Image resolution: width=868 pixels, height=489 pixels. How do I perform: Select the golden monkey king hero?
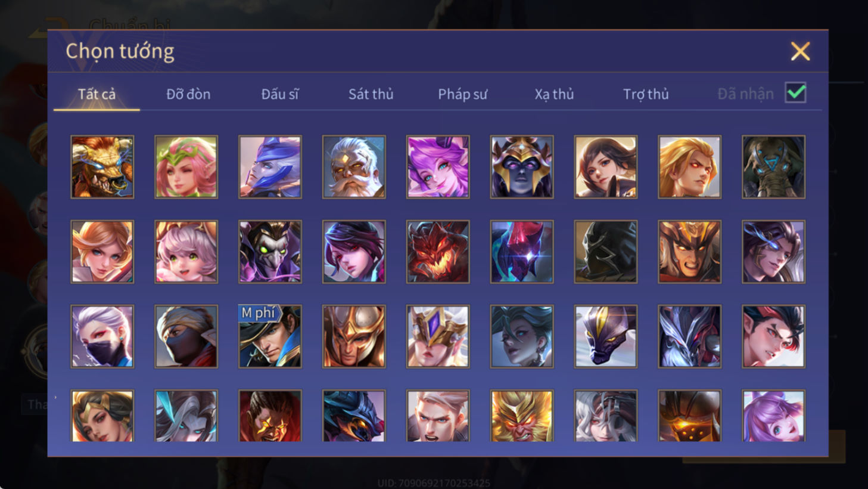point(522,416)
